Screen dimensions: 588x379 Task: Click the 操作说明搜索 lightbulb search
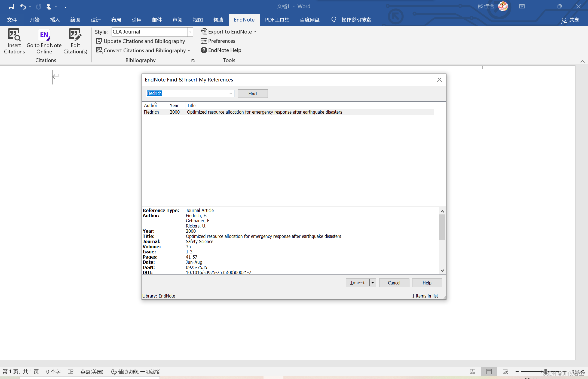coord(351,20)
